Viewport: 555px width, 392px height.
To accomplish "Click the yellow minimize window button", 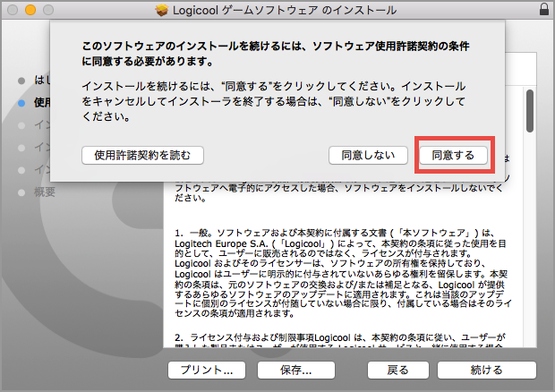I will click(30, 10).
